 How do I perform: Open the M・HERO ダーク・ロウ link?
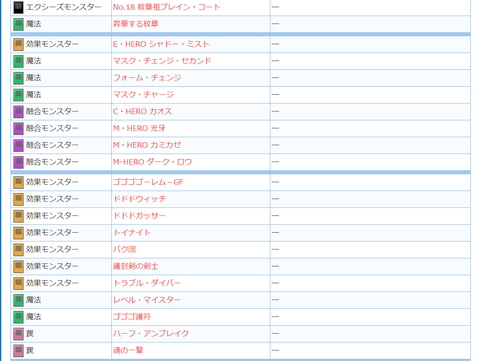[152, 162]
